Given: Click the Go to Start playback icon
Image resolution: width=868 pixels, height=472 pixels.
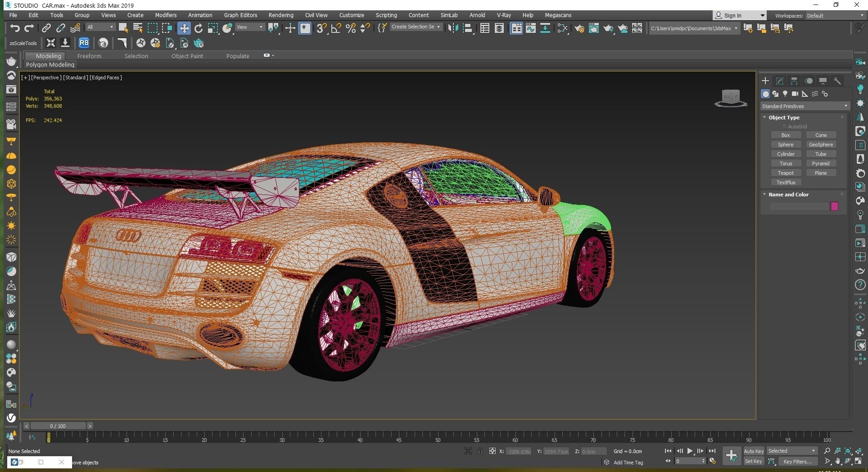Looking at the screenshot, I should (x=668, y=451).
